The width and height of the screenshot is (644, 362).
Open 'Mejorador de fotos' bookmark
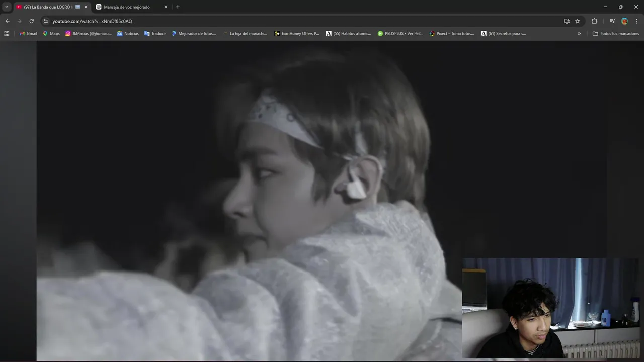(x=193, y=34)
